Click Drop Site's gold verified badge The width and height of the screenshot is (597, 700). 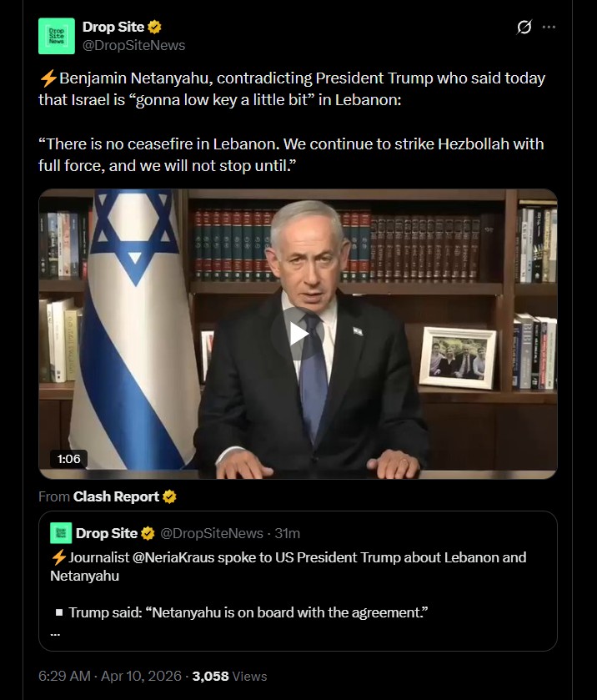point(154,28)
